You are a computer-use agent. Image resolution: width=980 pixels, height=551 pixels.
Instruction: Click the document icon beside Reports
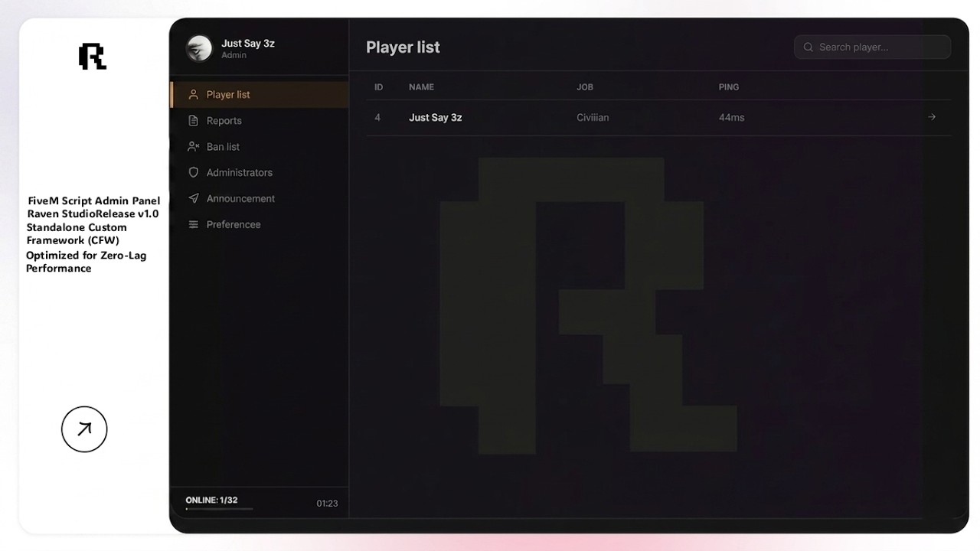(x=194, y=121)
